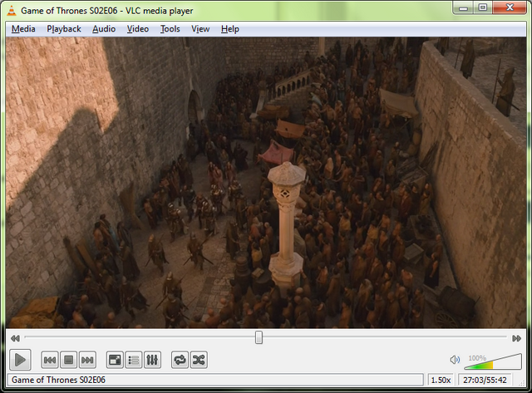Mute audio via speaker icon
This screenshot has height=393, width=532.
point(455,360)
